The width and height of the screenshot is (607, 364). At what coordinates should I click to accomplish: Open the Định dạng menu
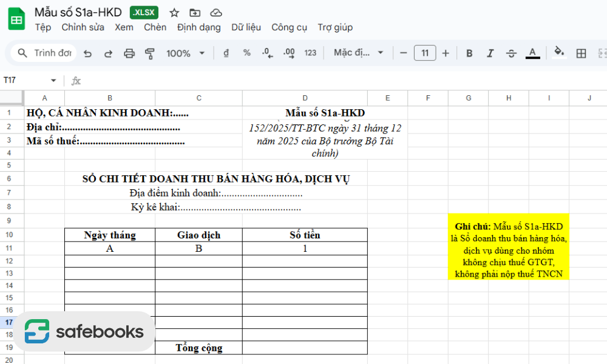(x=199, y=27)
